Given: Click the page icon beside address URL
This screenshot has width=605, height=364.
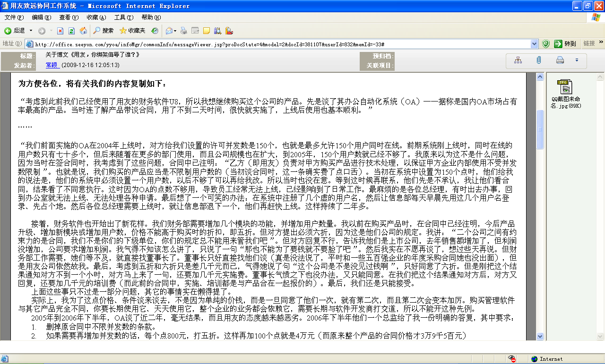Looking at the screenshot, I should [29, 44].
